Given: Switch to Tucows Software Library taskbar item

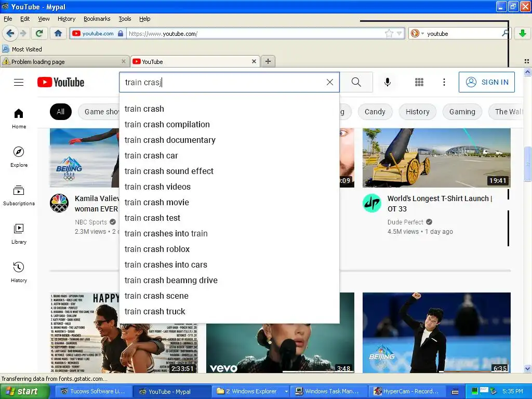Looking at the screenshot, I should 94,392.
